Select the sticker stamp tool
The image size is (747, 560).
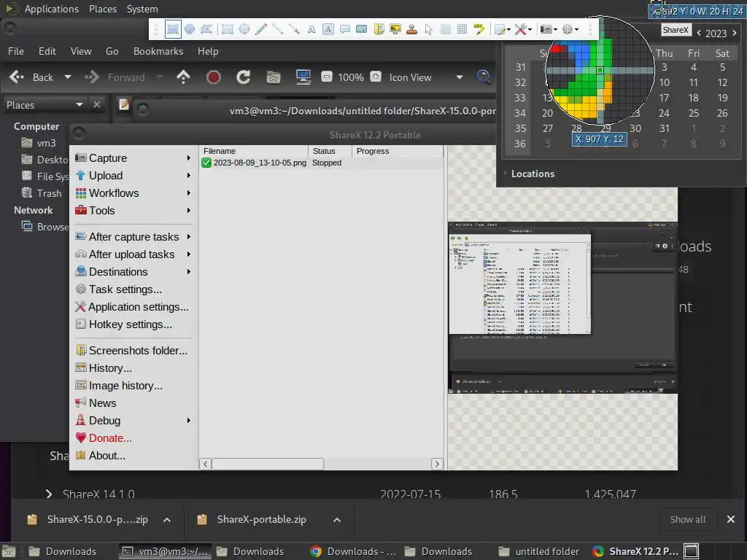412,29
